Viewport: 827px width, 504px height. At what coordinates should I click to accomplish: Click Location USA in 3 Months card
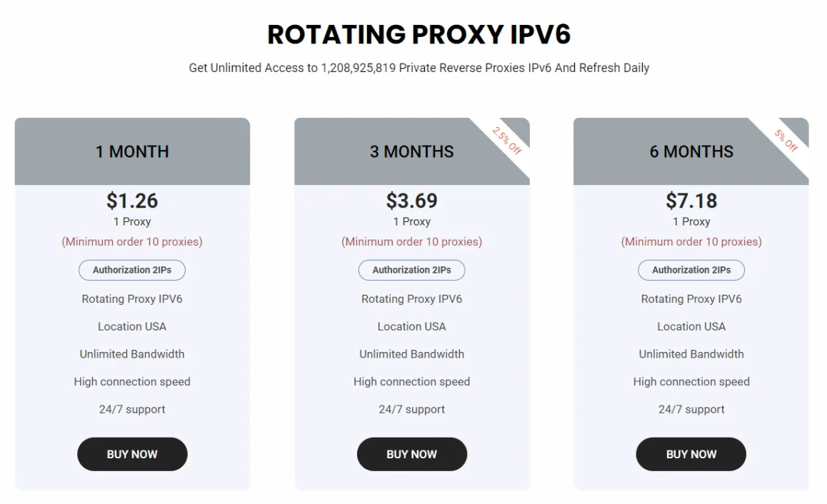(x=411, y=326)
